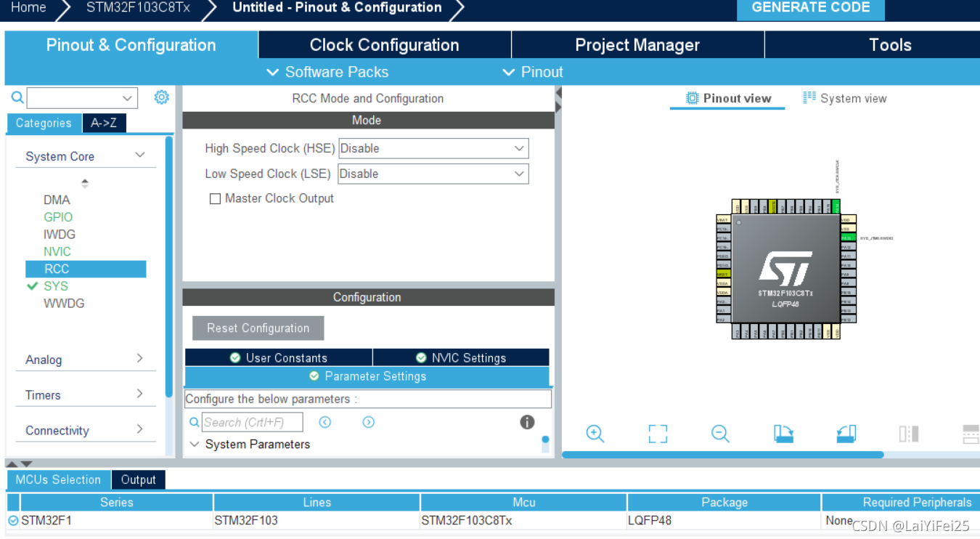The image size is (980, 539).
Task: Click the categories panel vertical scrollbar
Action: tap(169, 265)
